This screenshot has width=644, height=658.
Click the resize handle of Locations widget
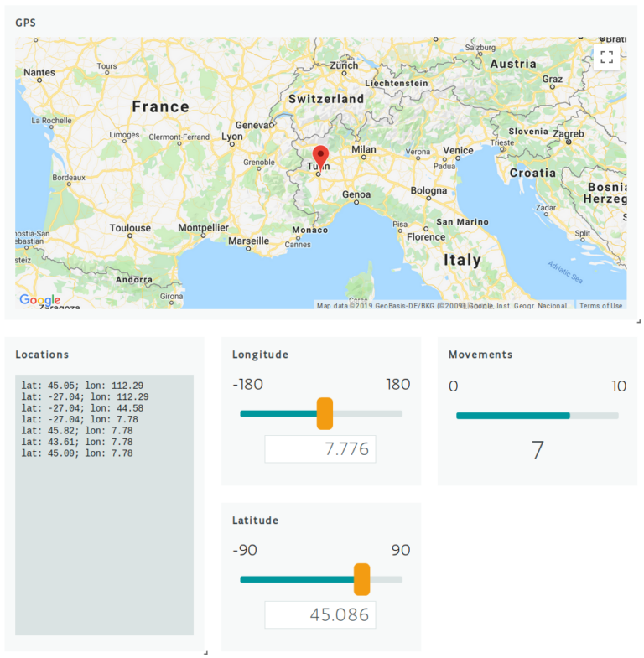pyautogui.click(x=203, y=651)
